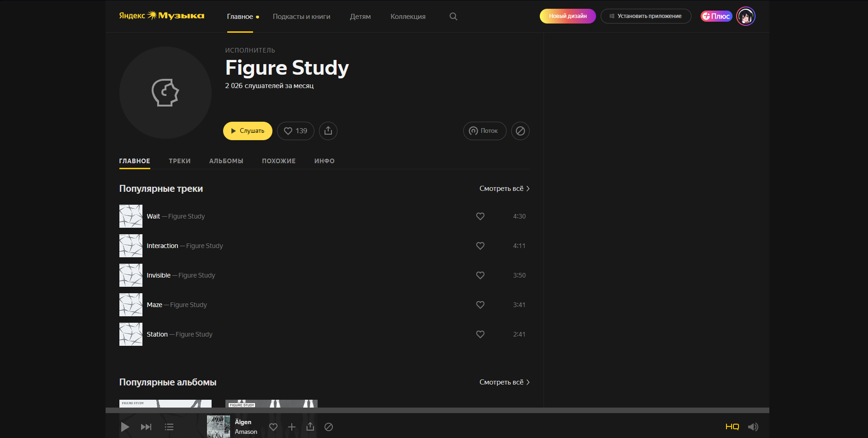This screenshot has height=438, width=868.
Task: Open the Популярные треки heading
Action: pos(161,189)
